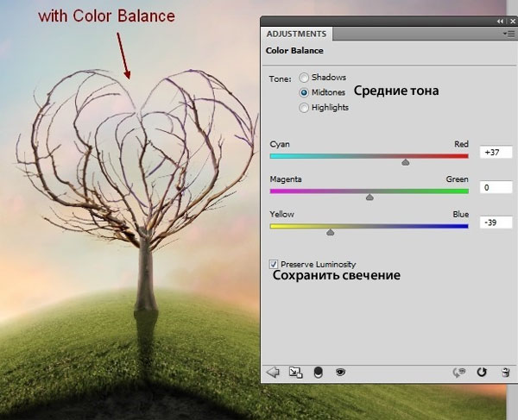Focus the Magenta-Green value field 0
The width and height of the screenshot is (518, 420).
tap(496, 187)
